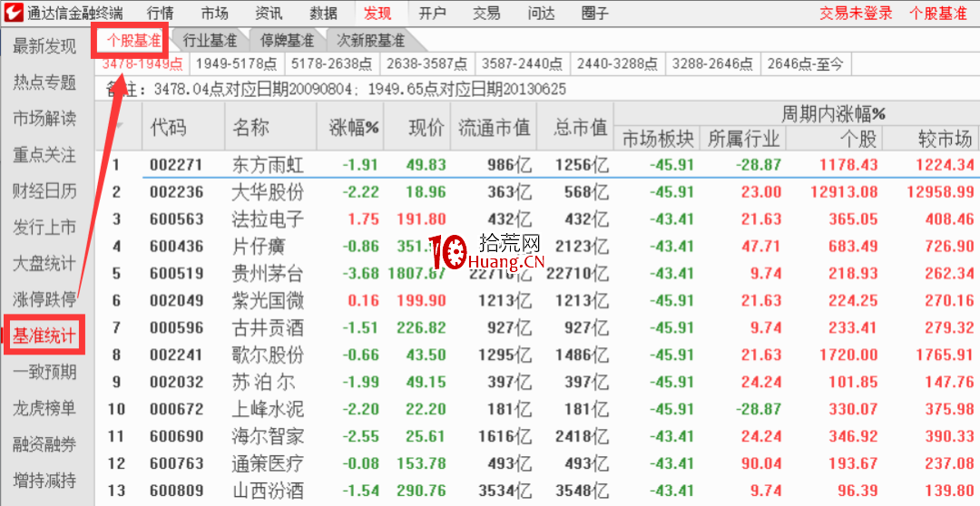
Task: Select stock name 歌尔股份
Action: click(x=268, y=355)
